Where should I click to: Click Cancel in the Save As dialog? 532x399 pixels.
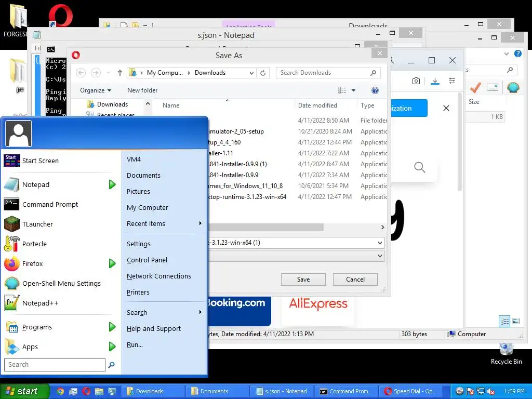click(355, 279)
